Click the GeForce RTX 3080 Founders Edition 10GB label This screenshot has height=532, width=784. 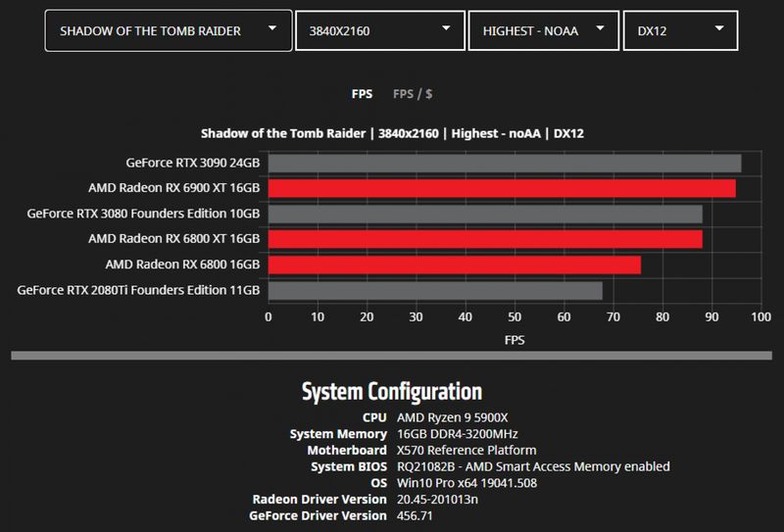click(143, 214)
